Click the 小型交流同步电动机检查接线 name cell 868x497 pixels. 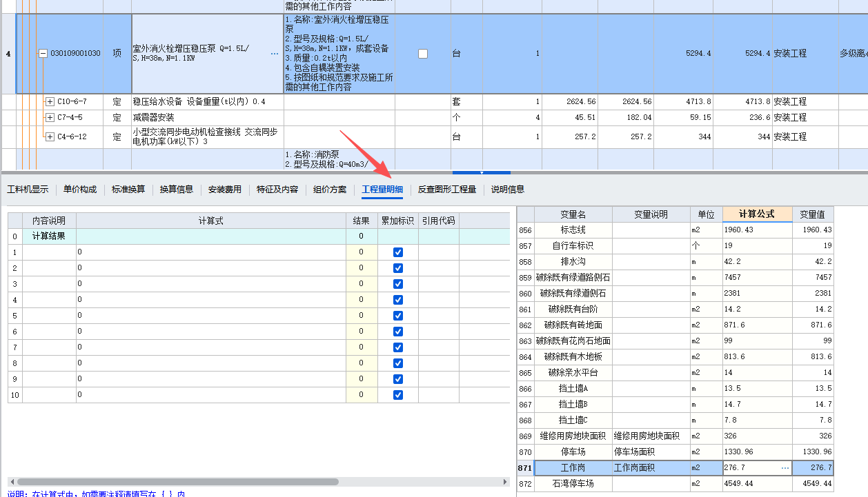coord(207,136)
